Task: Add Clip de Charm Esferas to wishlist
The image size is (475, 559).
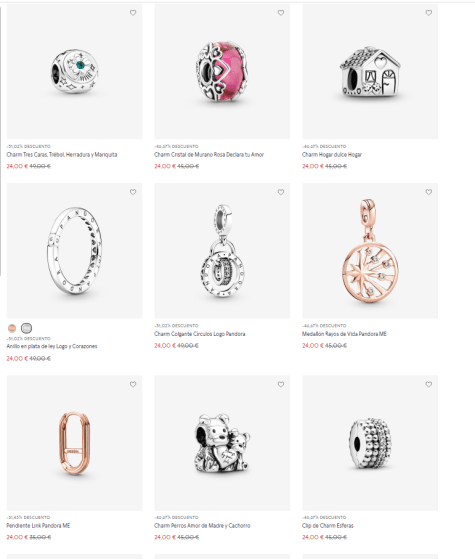Action: point(429,384)
